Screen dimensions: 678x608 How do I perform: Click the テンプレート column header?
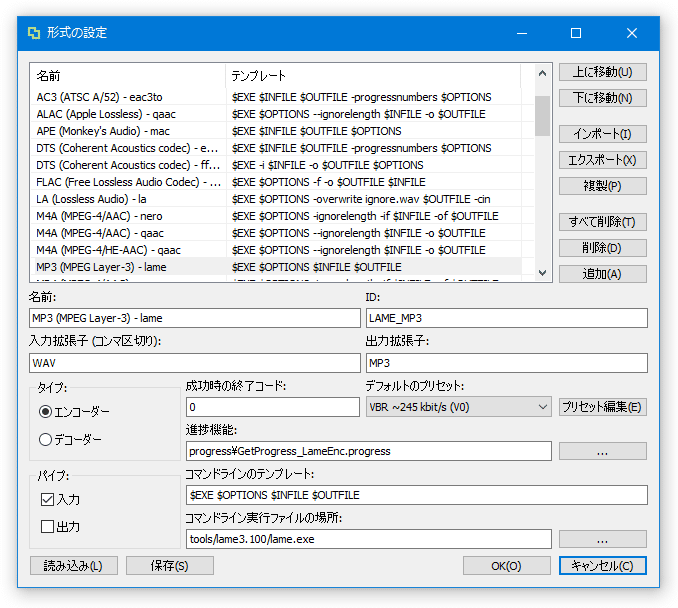(373, 76)
